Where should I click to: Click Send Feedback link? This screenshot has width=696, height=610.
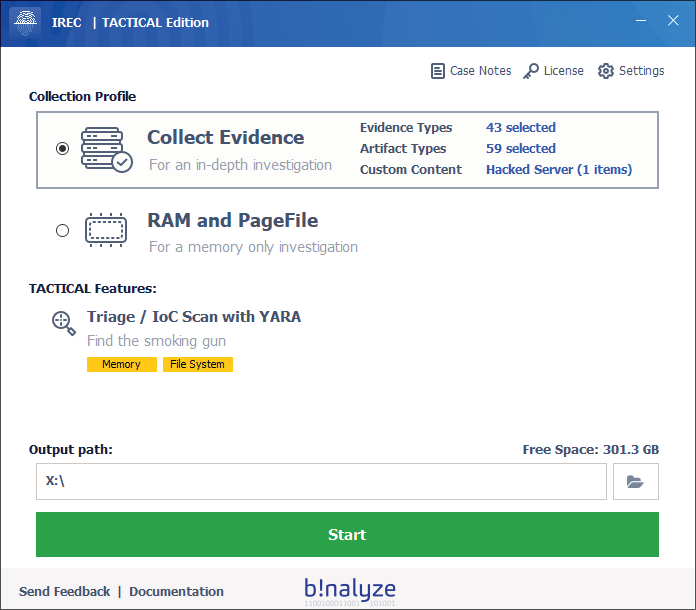[64, 592]
